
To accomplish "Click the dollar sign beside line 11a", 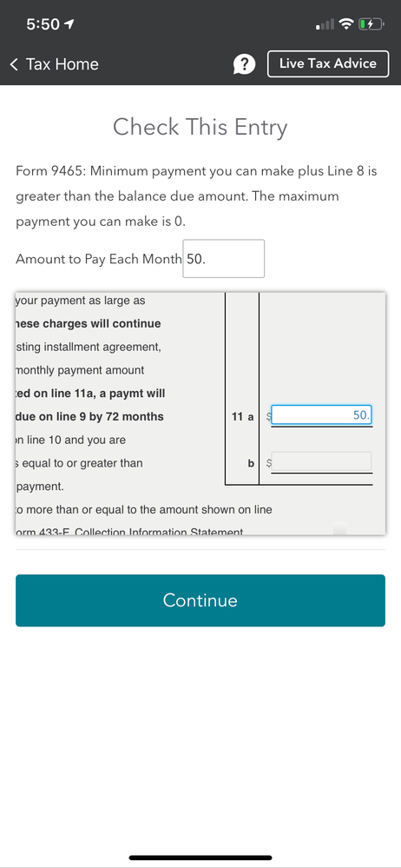I will click(269, 417).
